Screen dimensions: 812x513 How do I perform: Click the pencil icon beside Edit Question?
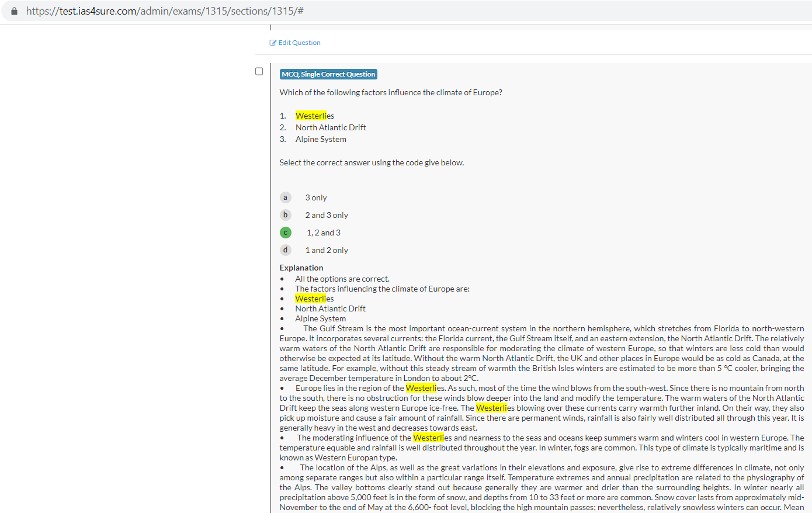(x=272, y=43)
